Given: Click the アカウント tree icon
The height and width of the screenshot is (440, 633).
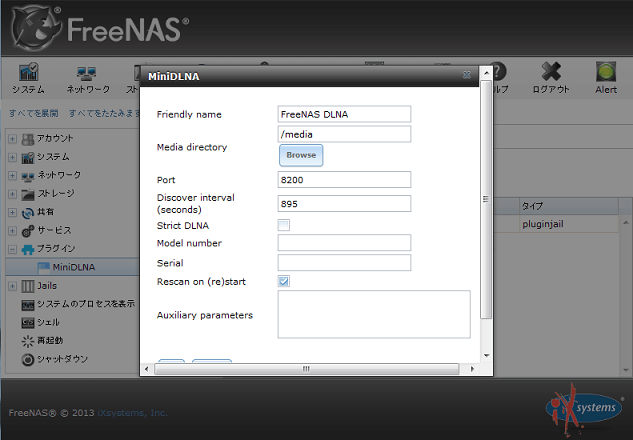Looking at the screenshot, I should [27, 139].
